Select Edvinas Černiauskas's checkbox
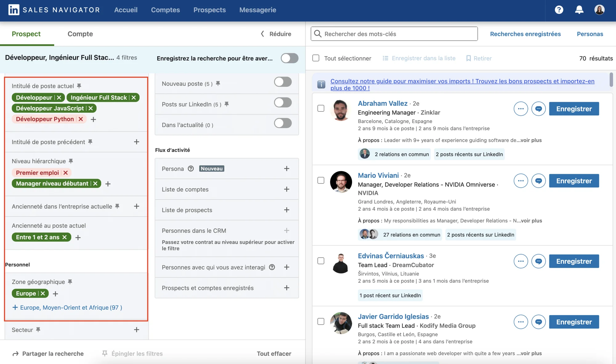Screen dimensions: 616x364 pos(321,261)
